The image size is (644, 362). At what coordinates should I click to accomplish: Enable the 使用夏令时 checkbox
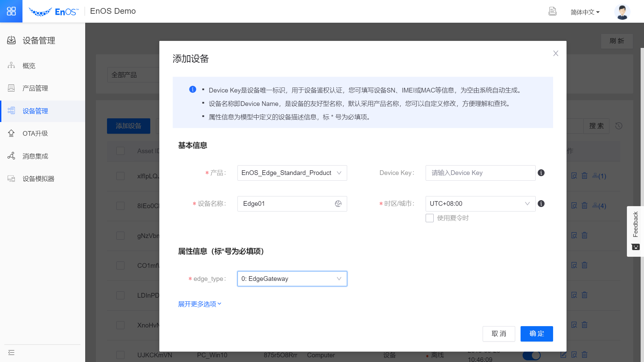pos(430,218)
